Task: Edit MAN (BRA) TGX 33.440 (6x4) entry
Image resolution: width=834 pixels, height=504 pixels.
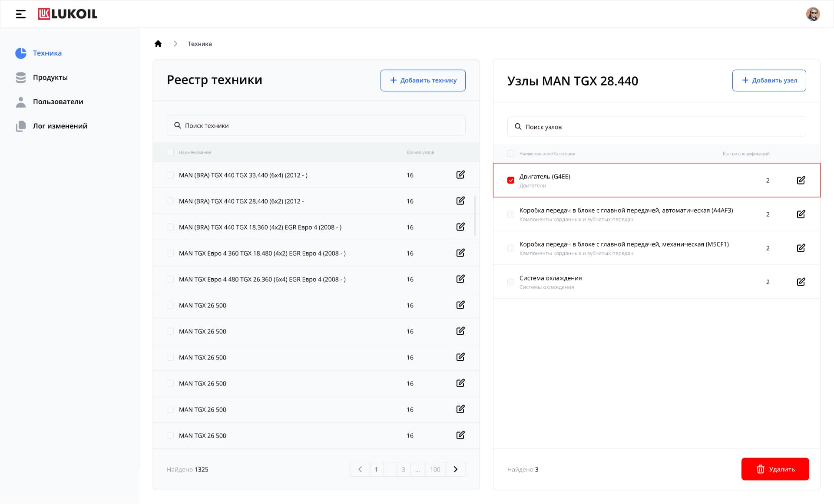Action: [460, 175]
